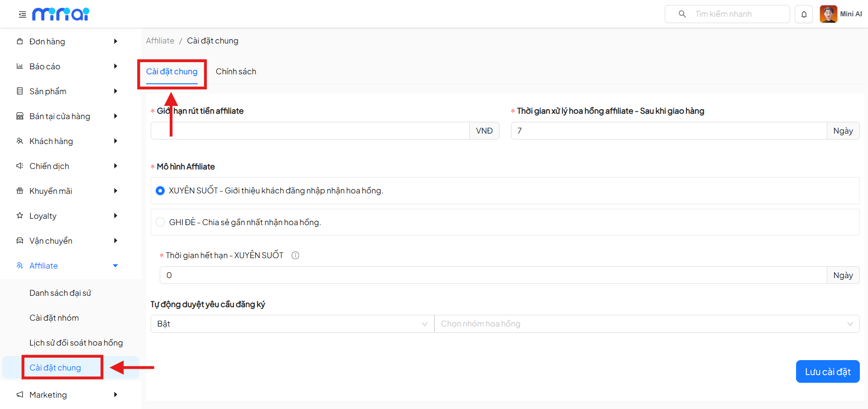Click the Mini AI user avatar
The image size is (868, 409).
[x=828, y=14]
